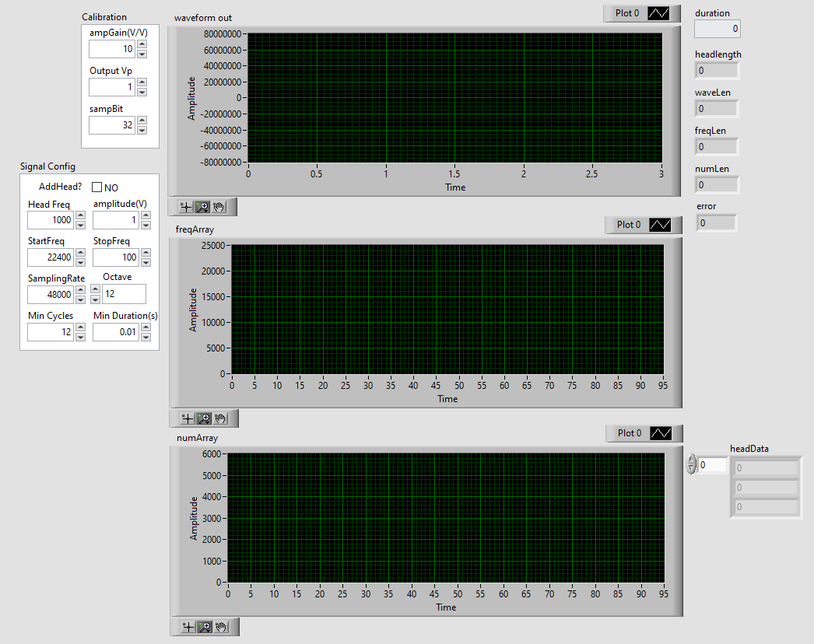The image size is (814, 644).
Task: Select zoom tool on waveform out graph
Action: [x=202, y=207]
